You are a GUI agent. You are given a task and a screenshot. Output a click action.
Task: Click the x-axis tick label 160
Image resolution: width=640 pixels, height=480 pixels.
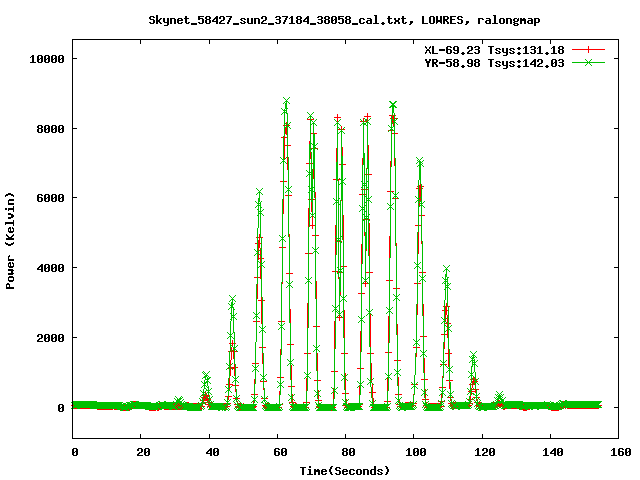pyautogui.click(x=620, y=452)
